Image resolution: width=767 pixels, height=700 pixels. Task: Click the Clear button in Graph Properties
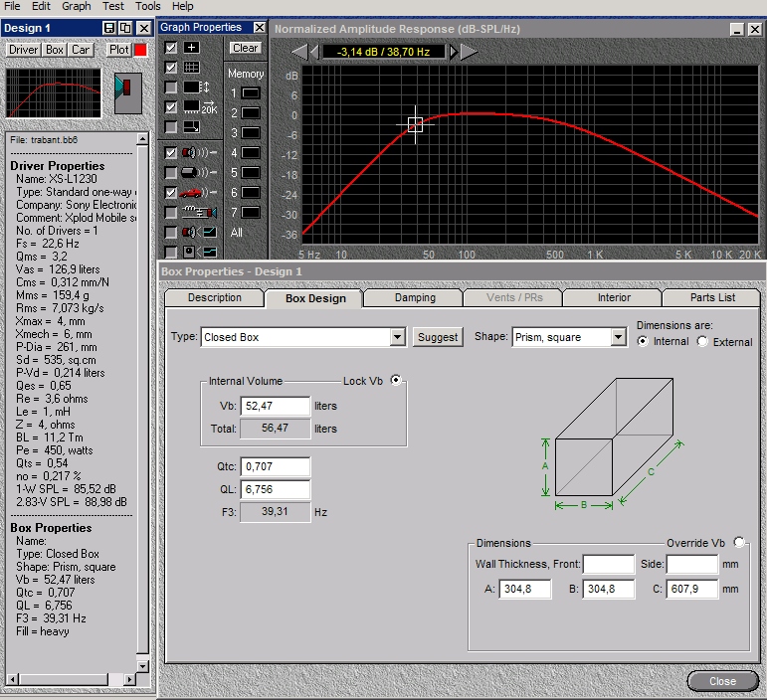click(245, 48)
